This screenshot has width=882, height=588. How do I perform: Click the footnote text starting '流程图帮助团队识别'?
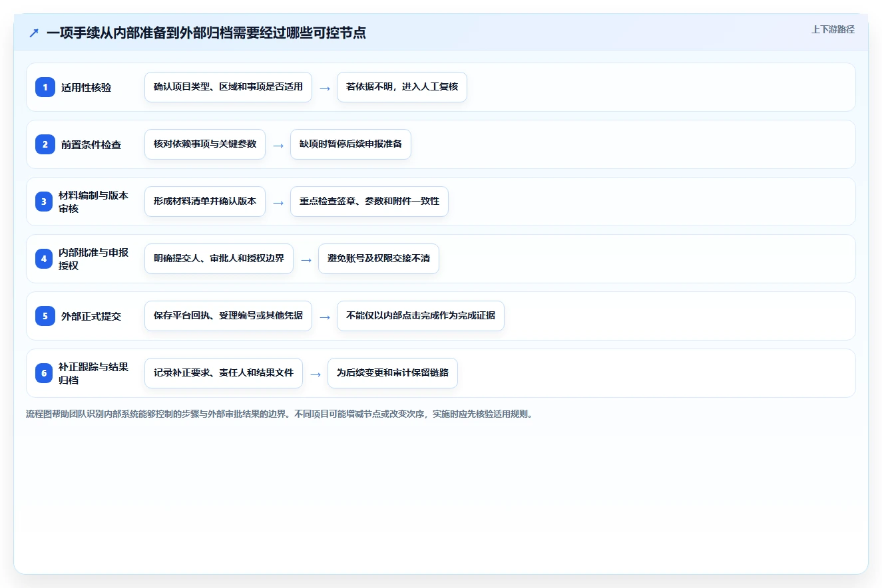tap(280, 414)
